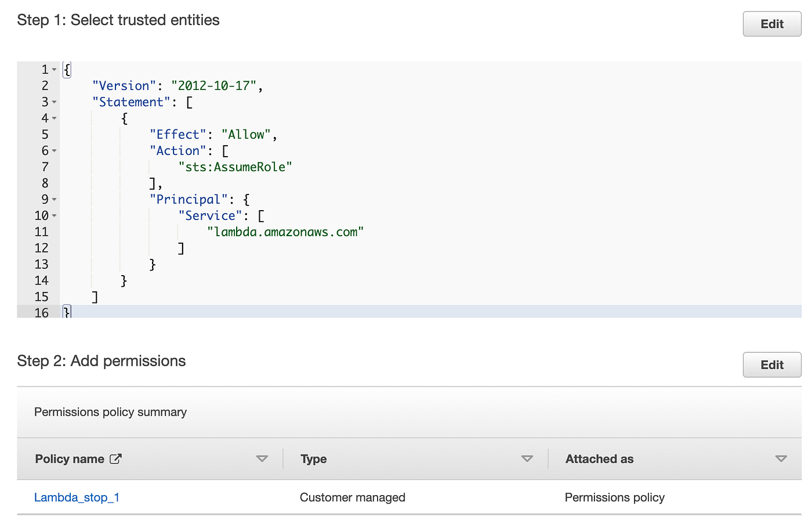Collapse the root JSON object at line 1
Screen dimensions: 812x527
(55, 70)
